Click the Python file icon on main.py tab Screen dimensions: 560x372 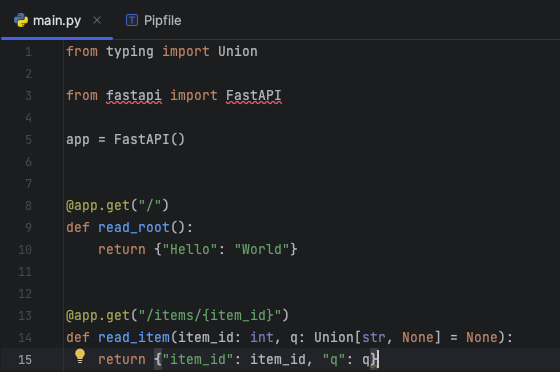pos(21,20)
